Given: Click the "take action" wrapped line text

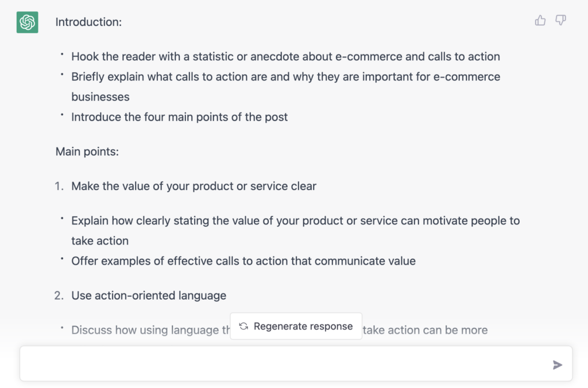Looking at the screenshot, I should point(100,241).
